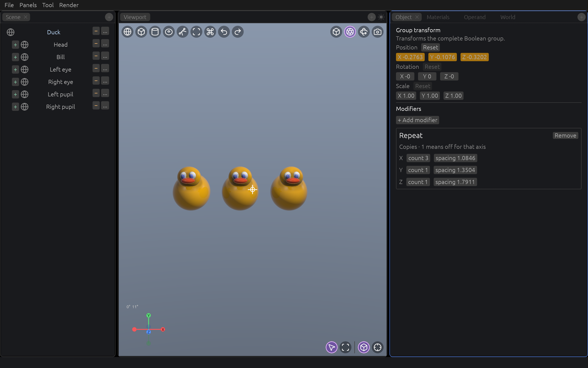Select the arrow pointer tool bottom right
The image size is (588, 368).
331,347
